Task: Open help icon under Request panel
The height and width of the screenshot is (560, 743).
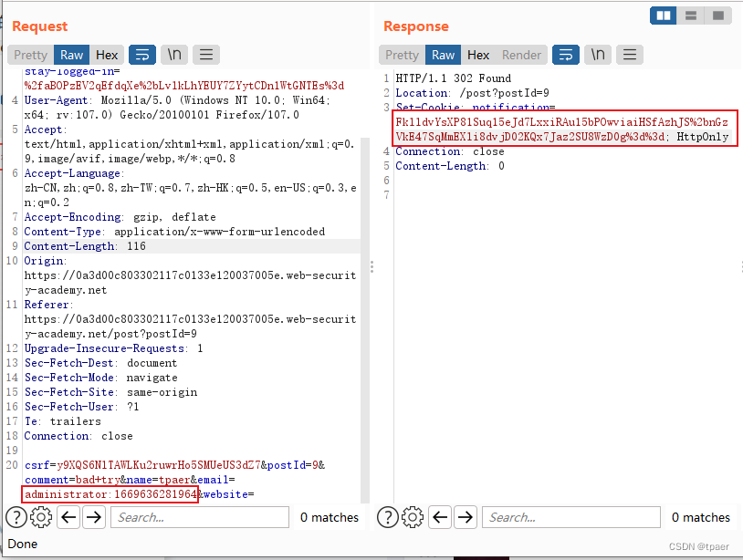Action: point(16,517)
